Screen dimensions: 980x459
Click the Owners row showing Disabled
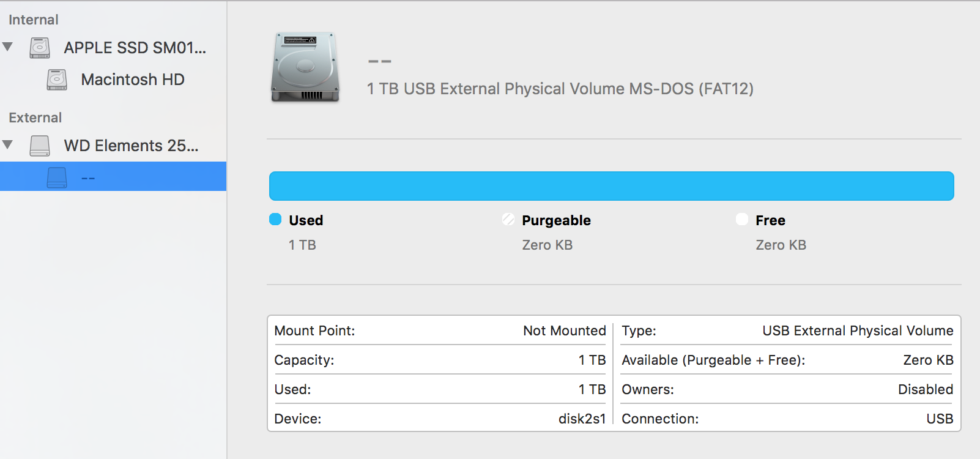(787, 389)
